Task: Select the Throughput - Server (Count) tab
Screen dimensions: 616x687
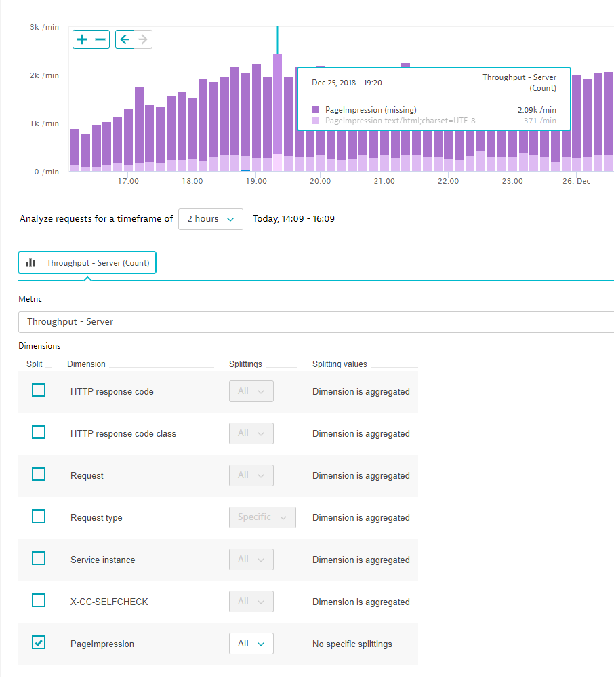Action: [87, 262]
